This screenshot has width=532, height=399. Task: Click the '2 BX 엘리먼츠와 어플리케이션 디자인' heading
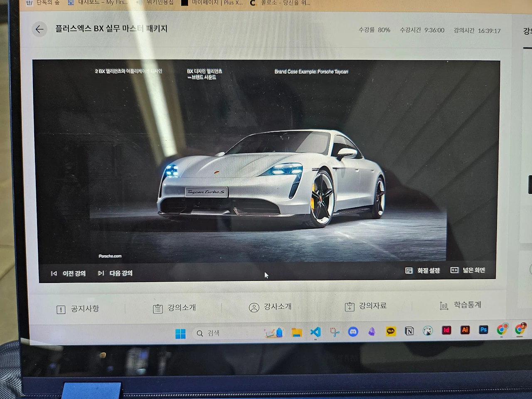128,71
